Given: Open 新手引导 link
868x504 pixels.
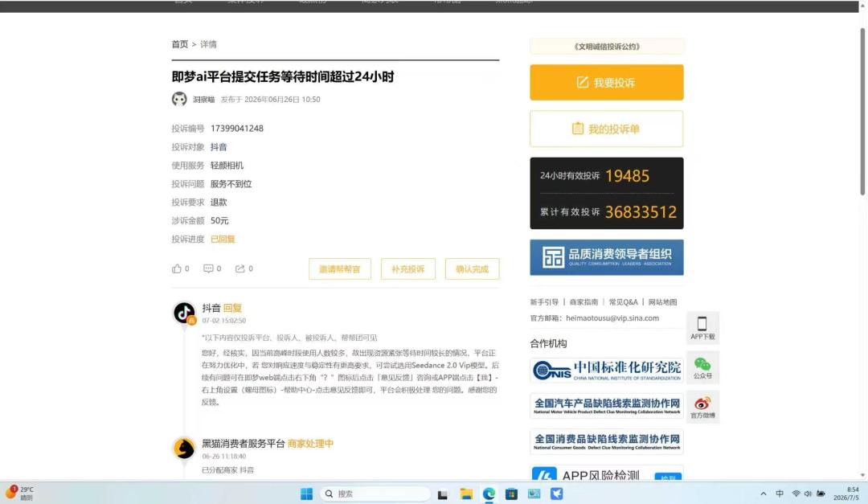Looking at the screenshot, I should point(544,302).
